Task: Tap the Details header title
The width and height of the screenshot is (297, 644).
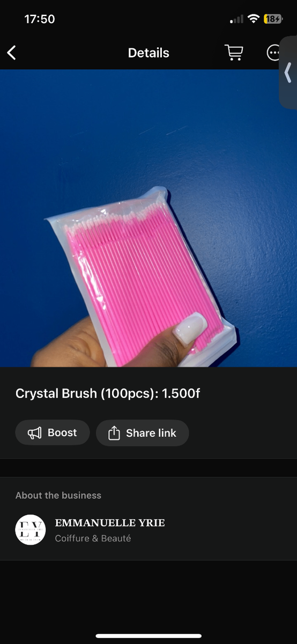Action: (x=148, y=53)
